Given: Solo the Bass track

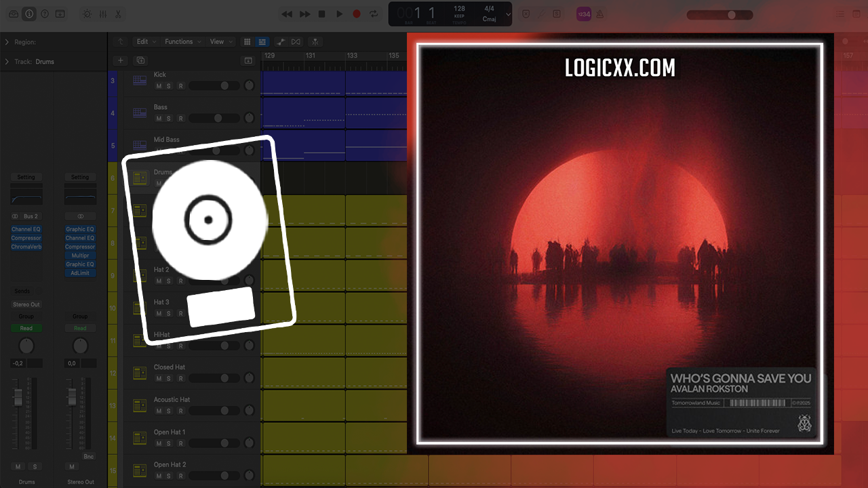Looking at the screenshot, I should (x=169, y=119).
